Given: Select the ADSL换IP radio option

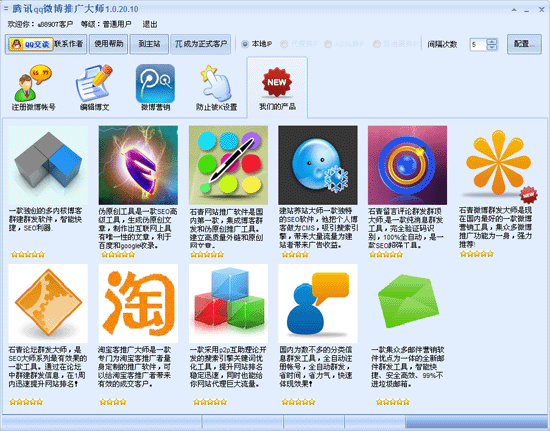Looking at the screenshot, I should [x=344, y=44].
